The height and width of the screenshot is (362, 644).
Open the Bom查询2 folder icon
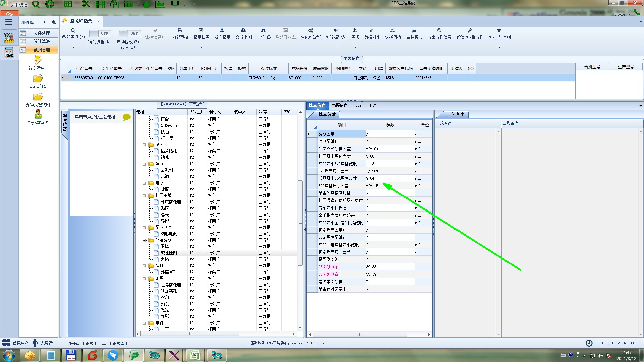[38, 79]
